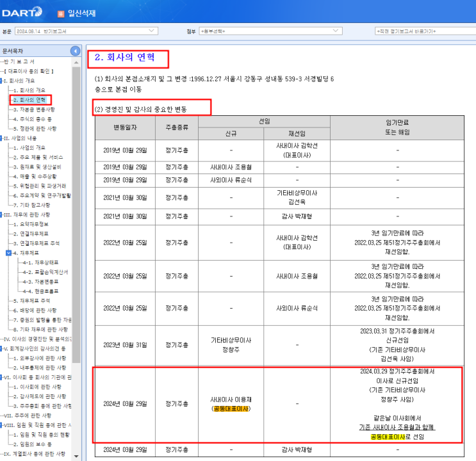Click the DART logo
Screen dimensions: 476x461
tap(22, 13)
